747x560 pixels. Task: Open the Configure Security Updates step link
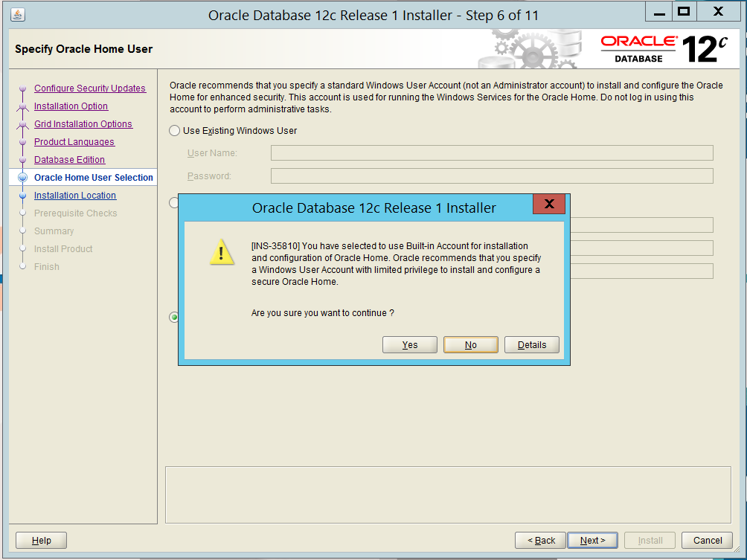(x=89, y=88)
